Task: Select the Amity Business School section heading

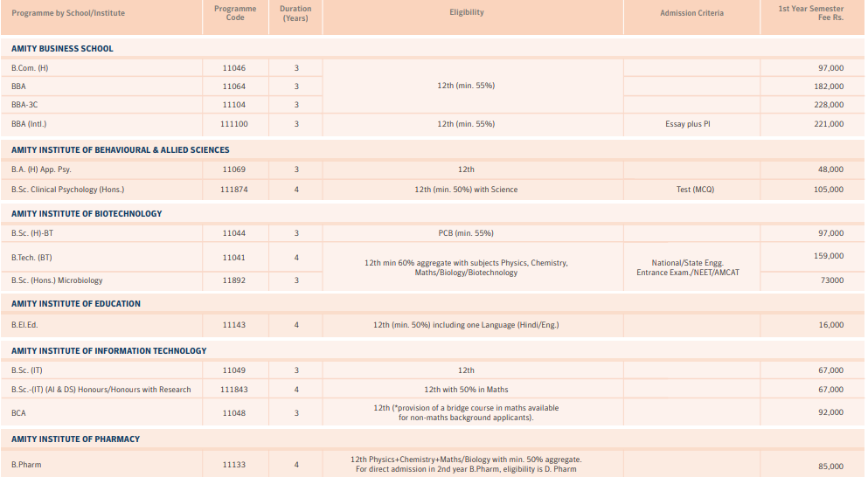Action: click(x=62, y=49)
